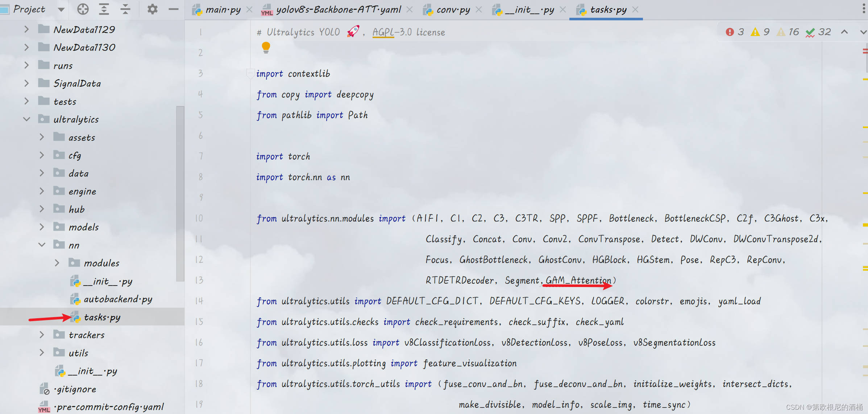Viewport: 868px width, 414px height.
Task: Collapse the nn folder chevron
Action: (42, 245)
